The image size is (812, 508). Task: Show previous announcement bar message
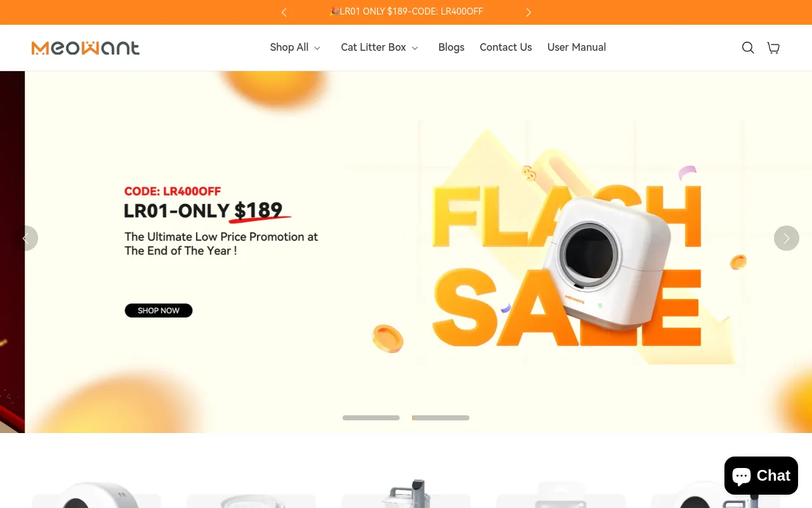[x=284, y=12]
